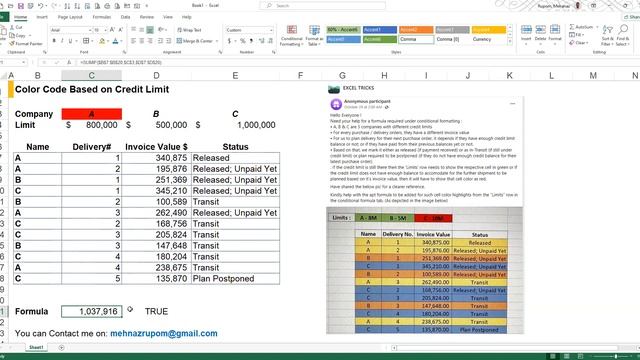Open Sort & Filter menu
Viewport: 640px width, 360px height.
[607, 35]
